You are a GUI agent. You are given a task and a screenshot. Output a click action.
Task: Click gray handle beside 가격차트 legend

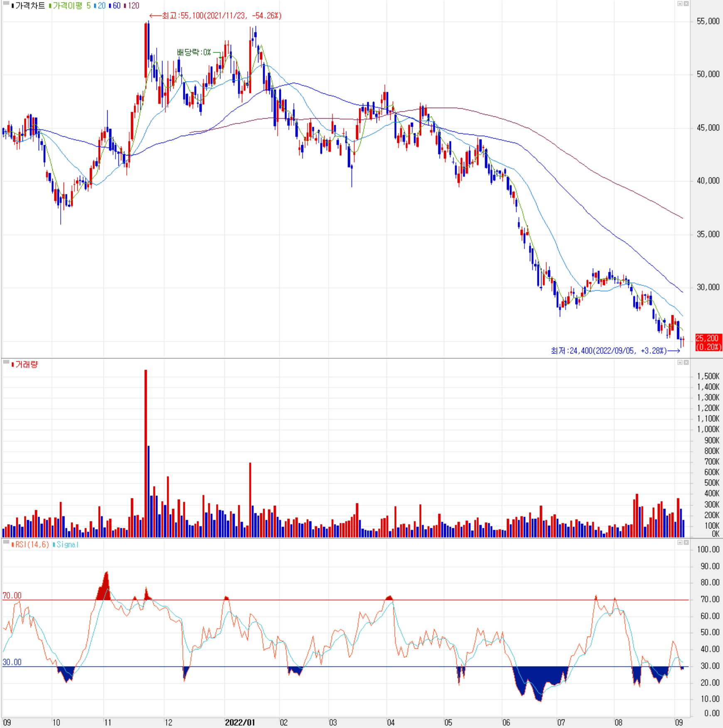[x=6, y=3]
